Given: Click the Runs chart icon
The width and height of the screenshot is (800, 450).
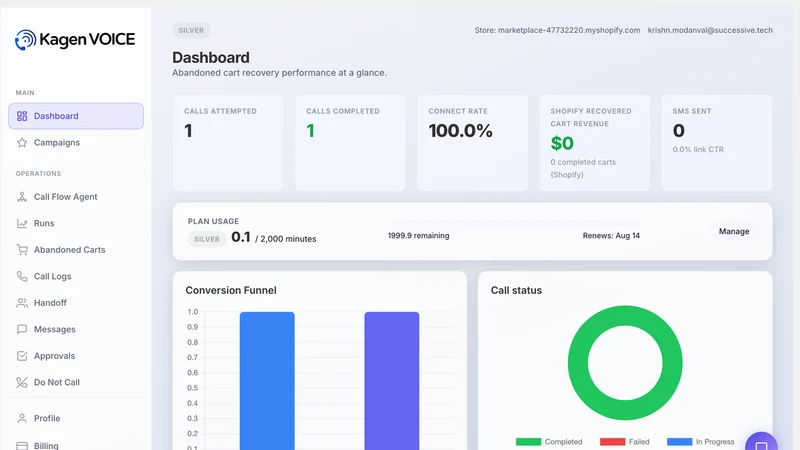Looking at the screenshot, I should click(22, 223).
